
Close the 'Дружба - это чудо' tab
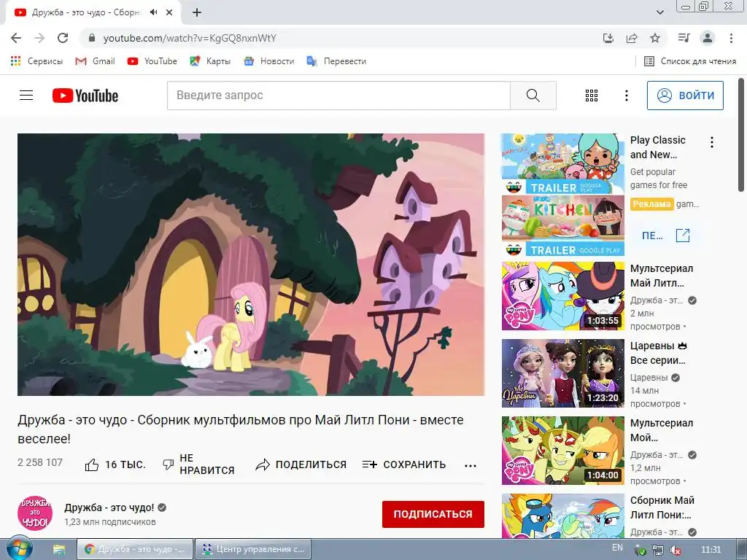169,12
